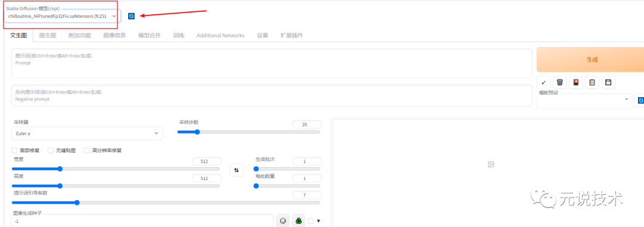Screen dimensions: 644x227
Task: Refresh the Stable Diffusion model list
Action: coord(131,16)
